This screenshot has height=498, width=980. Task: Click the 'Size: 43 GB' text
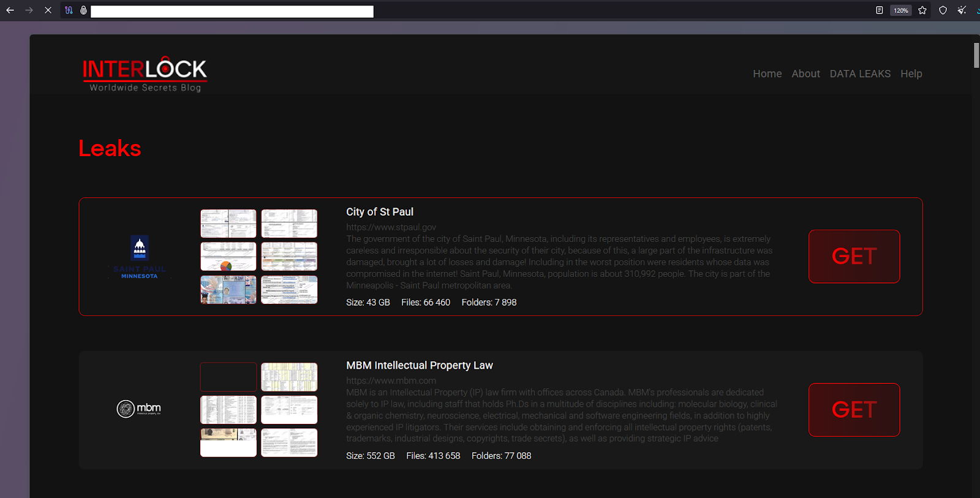[368, 303]
